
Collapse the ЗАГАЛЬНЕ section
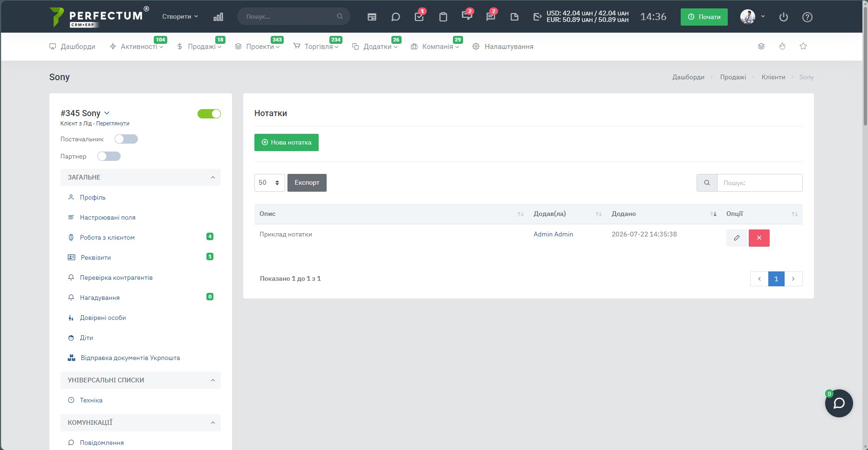[141, 177]
